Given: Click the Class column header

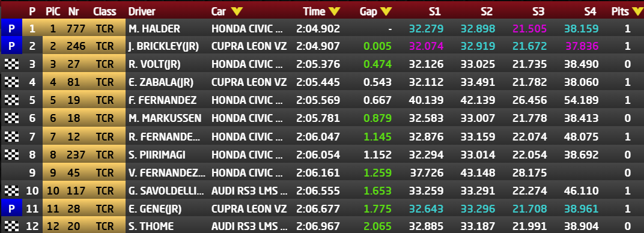Looking at the screenshot, I should pos(105,11).
